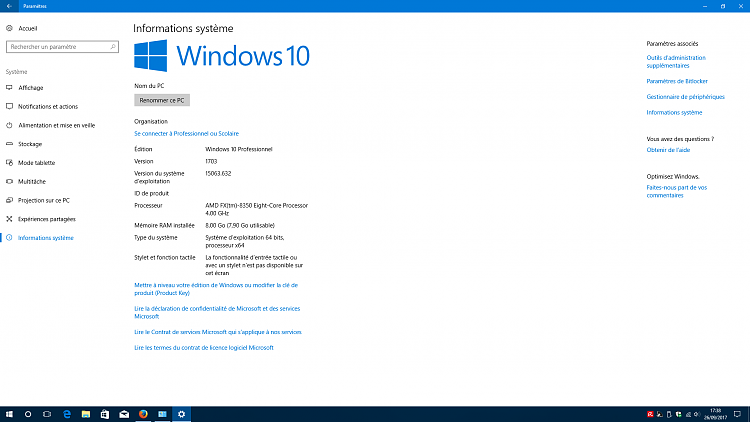Open Contrat de services Microsoft link
This screenshot has height=422, width=750.
tap(218, 332)
